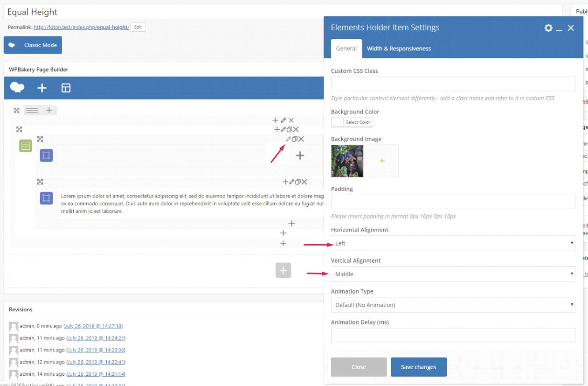Click the Save changes button
This screenshot has height=386, width=588.
pos(418,367)
